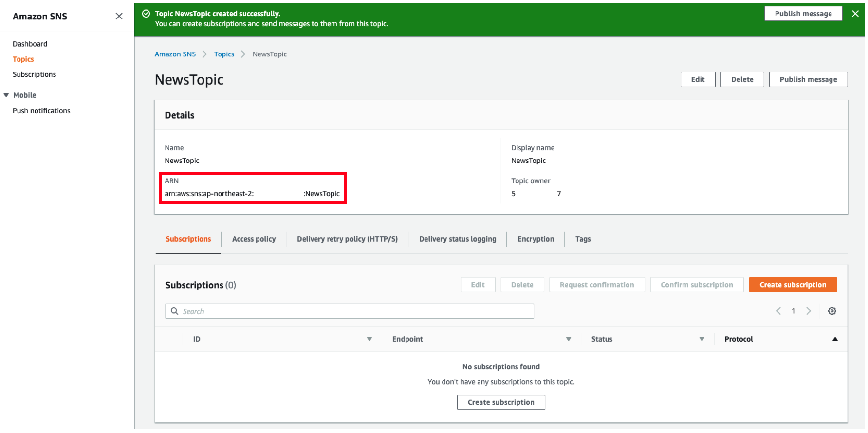868x433 pixels.
Task: Sort subscriptions by ID column arrow
Action: point(369,339)
